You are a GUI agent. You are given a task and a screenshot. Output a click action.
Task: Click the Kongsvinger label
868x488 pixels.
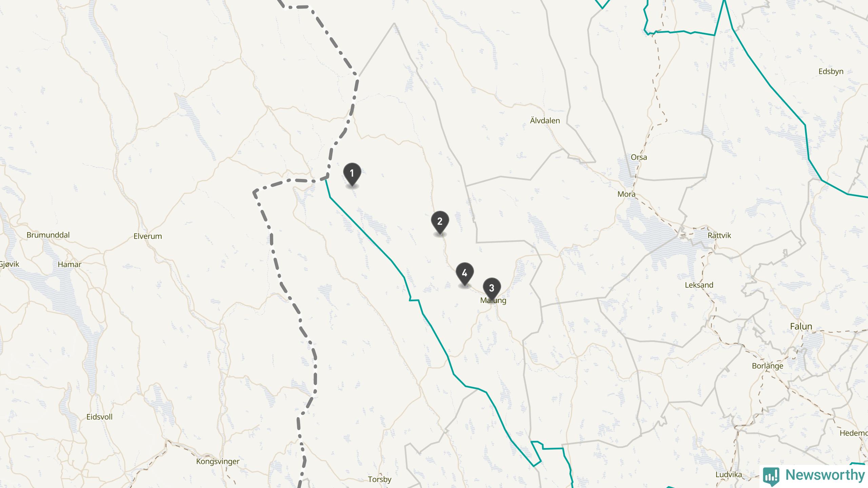click(218, 462)
